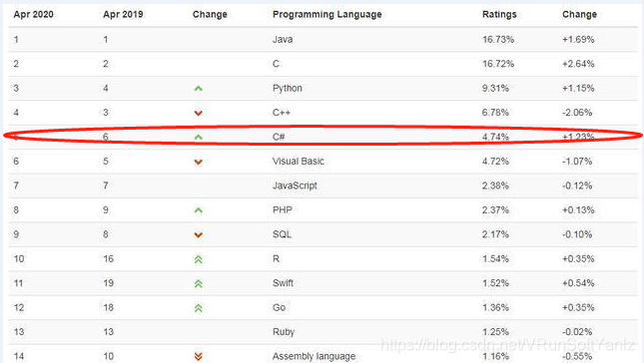The height and width of the screenshot is (363, 644).
Task: Click the '+0.13%' change for PHP
Action: click(x=578, y=210)
